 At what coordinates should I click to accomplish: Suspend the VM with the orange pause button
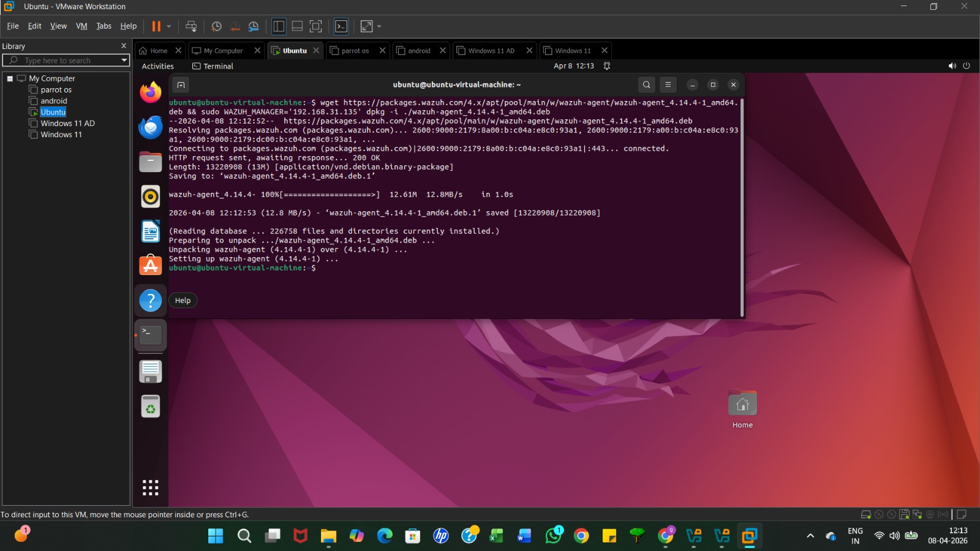point(156,26)
